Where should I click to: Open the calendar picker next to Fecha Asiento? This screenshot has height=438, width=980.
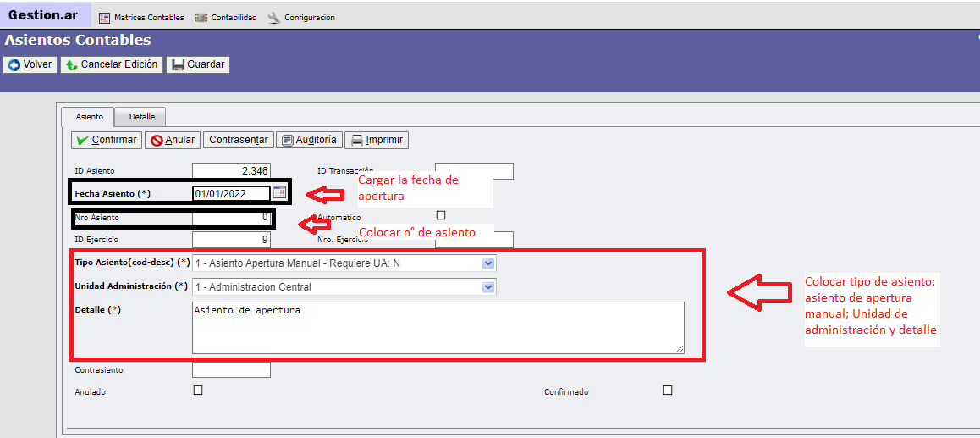pyautogui.click(x=279, y=193)
